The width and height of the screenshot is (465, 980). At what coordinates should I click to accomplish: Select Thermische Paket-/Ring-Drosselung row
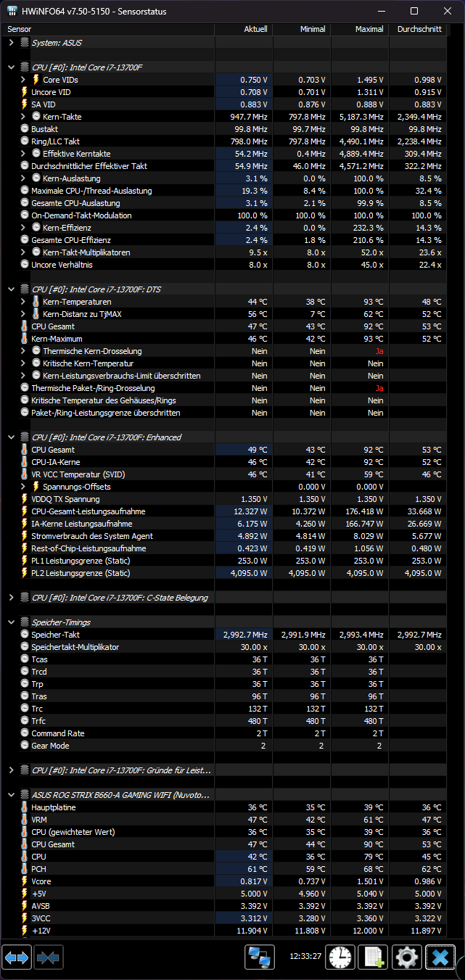click(x=224, y=388)
